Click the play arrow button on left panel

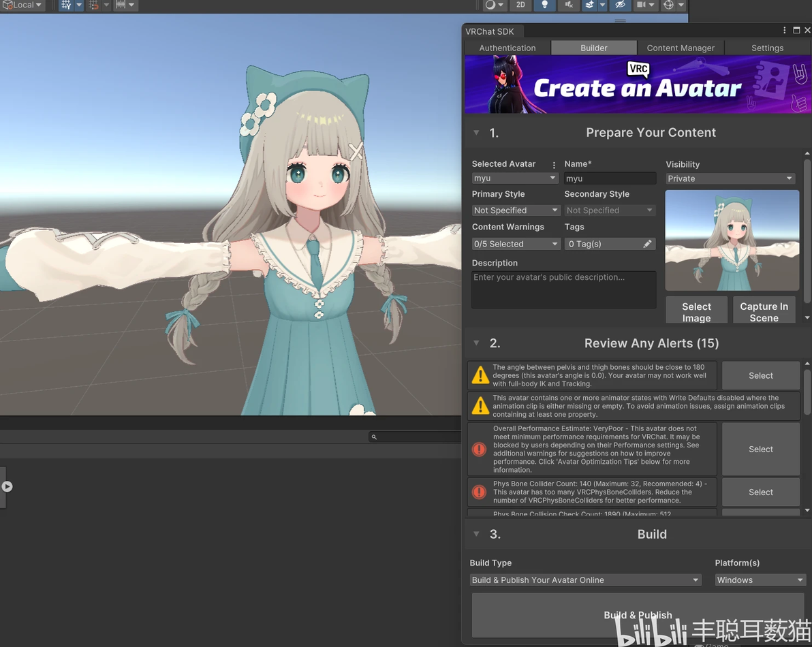(7, 486)
